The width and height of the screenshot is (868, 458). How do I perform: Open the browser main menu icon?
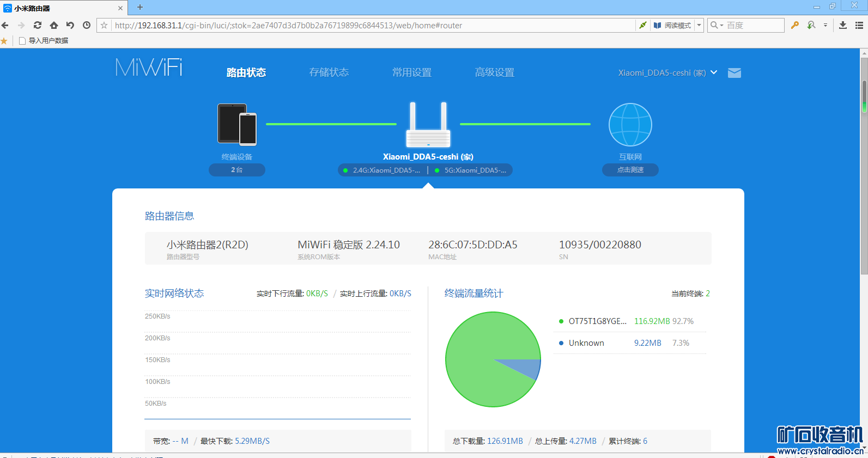859,25
